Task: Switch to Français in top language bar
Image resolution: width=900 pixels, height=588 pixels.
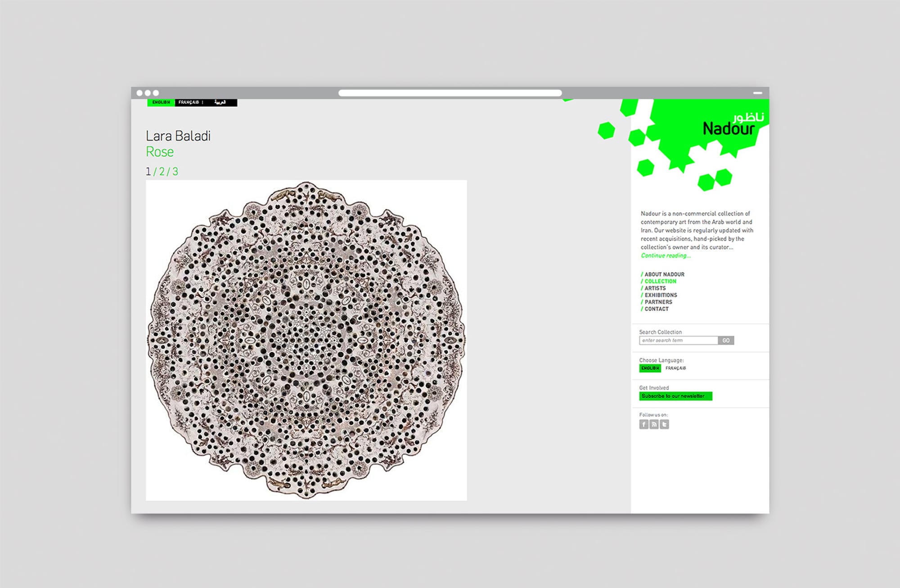Action: (189, 103)
